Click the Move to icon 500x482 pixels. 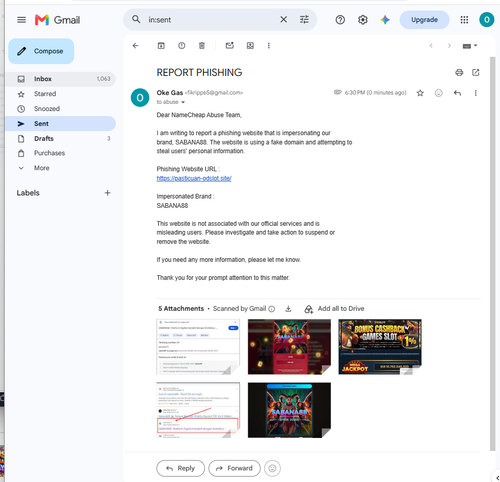(x=250, y=46)
